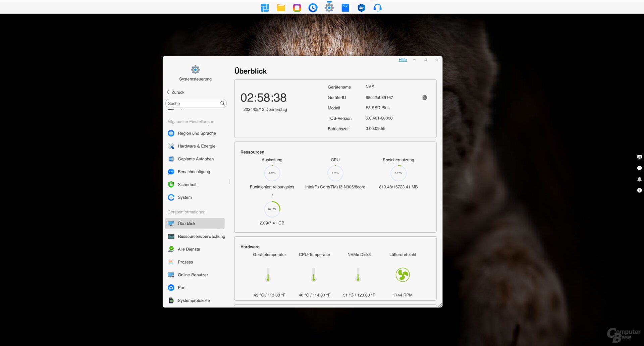Image resolution: width=644 pixels, height=346 pixels.
Task: Launch the Docker application from the dock
Action: [361, 7]
